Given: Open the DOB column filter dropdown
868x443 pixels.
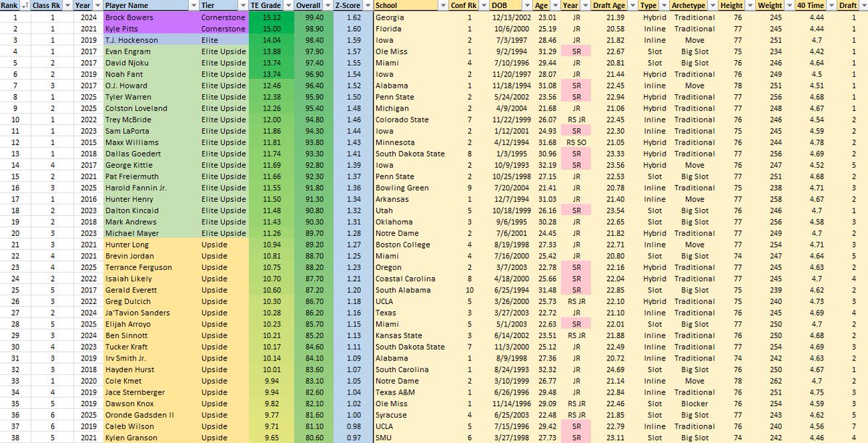Looking at the screenshot, I should pyautogui.click(x=529, y=5).
